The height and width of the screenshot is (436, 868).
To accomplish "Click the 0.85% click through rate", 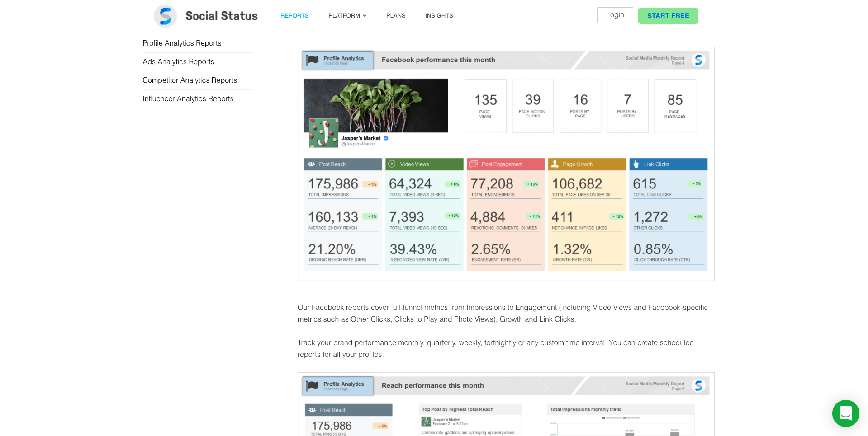I will tap(653, 249).
